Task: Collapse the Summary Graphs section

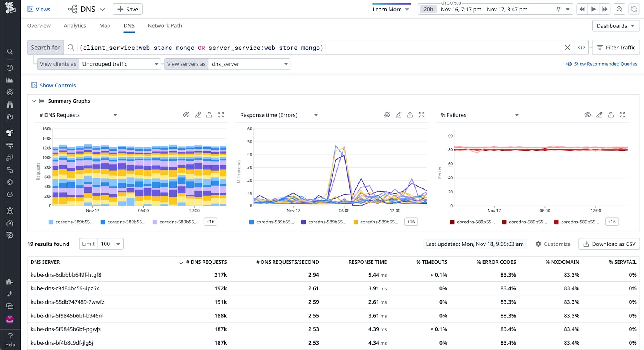Action: pos(34,101)
